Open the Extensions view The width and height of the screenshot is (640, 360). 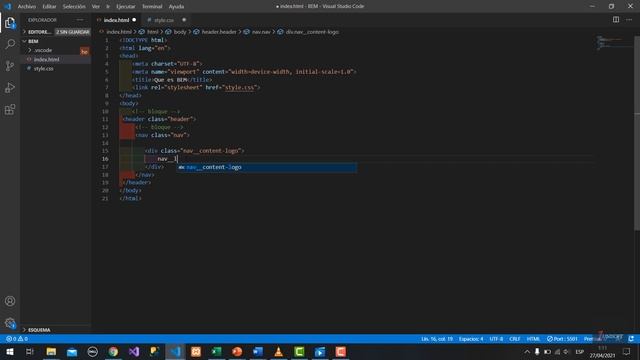click(x=10, y=109)
